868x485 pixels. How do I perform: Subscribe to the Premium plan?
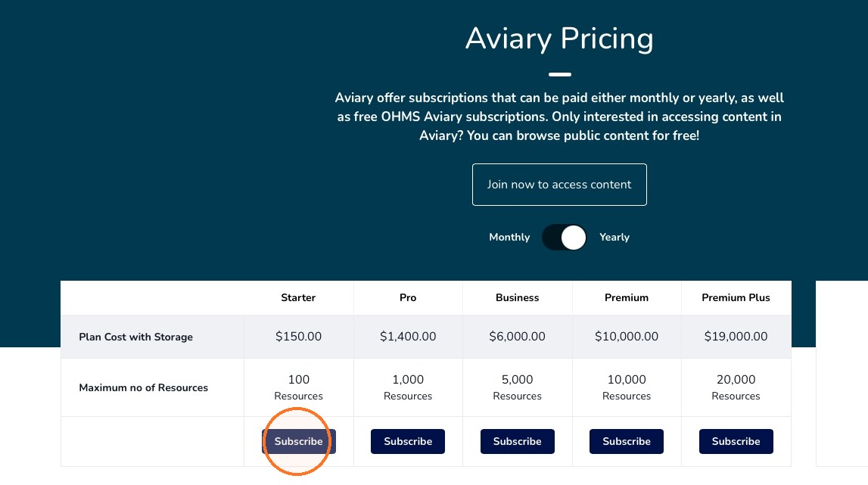pyautogui.click(x=627, y=441)
